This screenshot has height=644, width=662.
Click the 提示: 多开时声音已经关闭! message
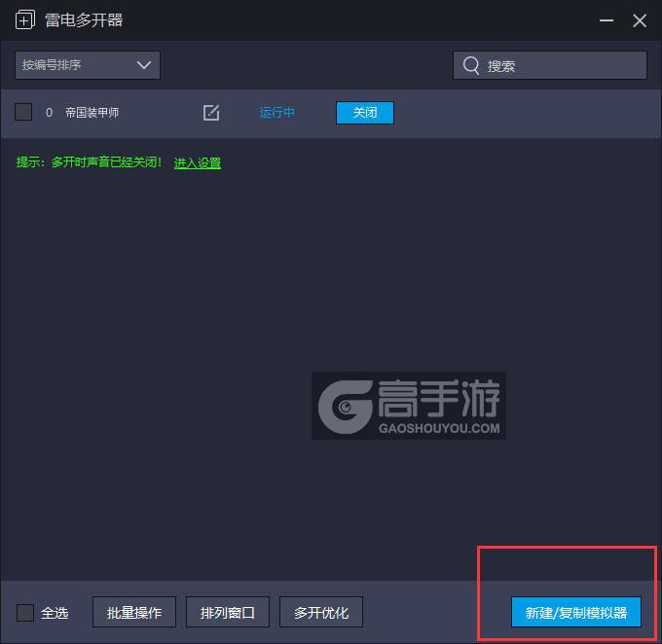89,162
